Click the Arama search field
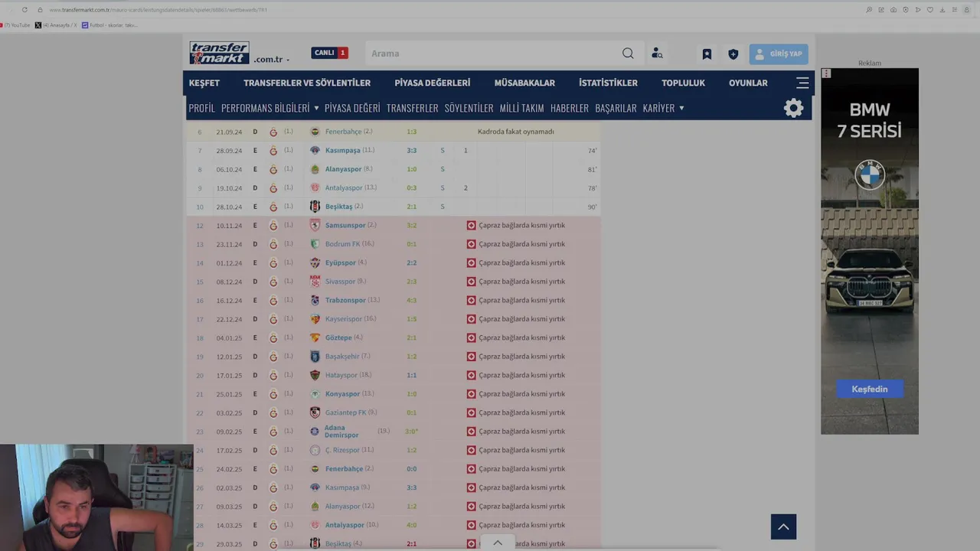This screenshot has width=980, height=551. coord(492,54)
